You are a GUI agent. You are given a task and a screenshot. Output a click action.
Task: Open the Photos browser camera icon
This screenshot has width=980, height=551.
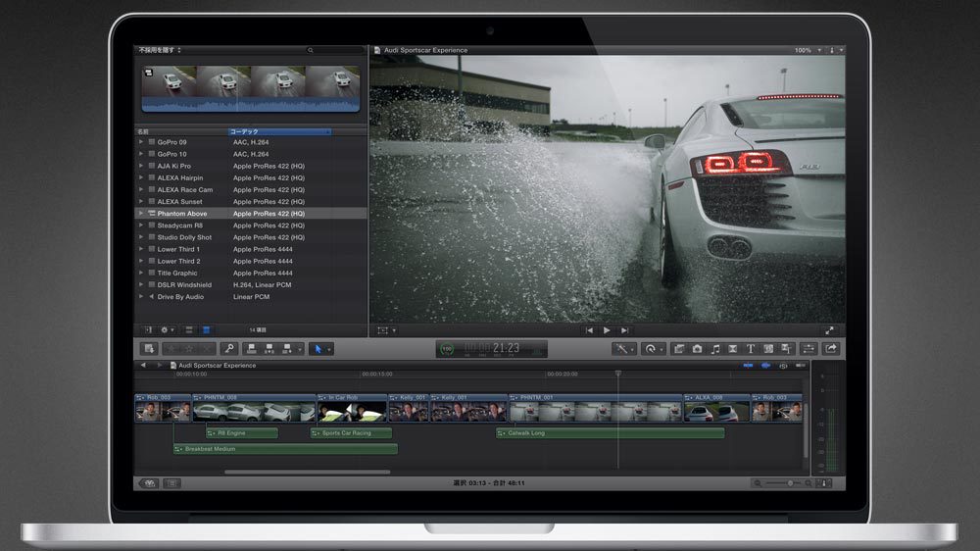point(697,349)
